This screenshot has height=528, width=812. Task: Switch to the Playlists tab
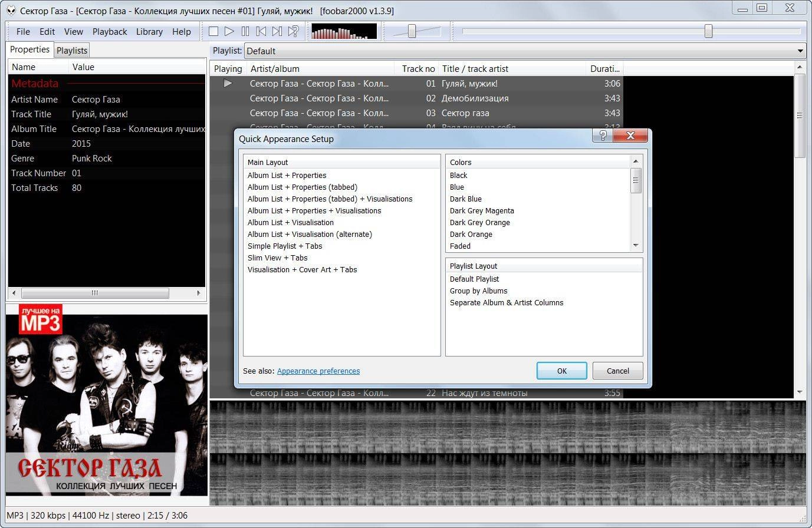point(72,51)
